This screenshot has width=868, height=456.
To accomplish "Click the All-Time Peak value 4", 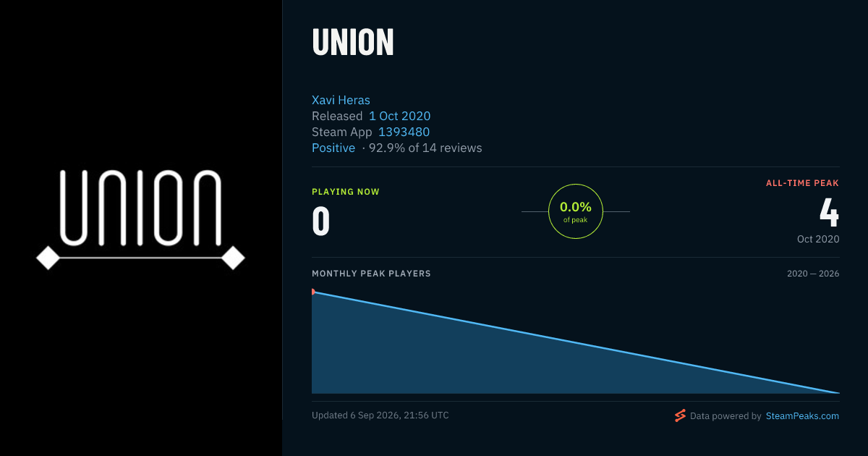I will tap(829, 213).
